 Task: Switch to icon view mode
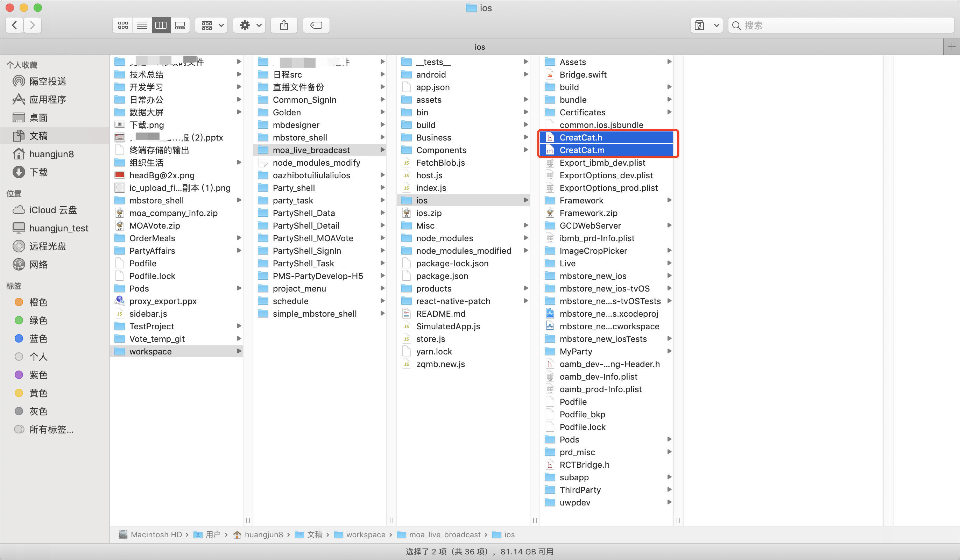(123, 26)
